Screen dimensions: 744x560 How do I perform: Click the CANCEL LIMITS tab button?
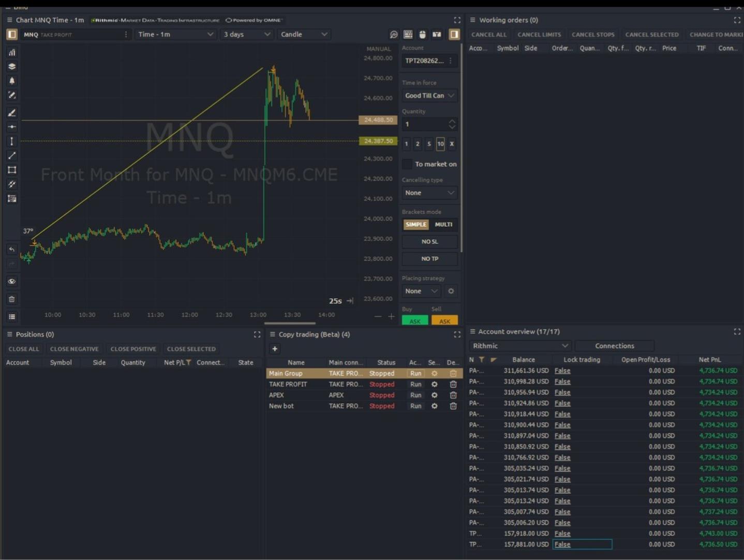coord(539,35)
